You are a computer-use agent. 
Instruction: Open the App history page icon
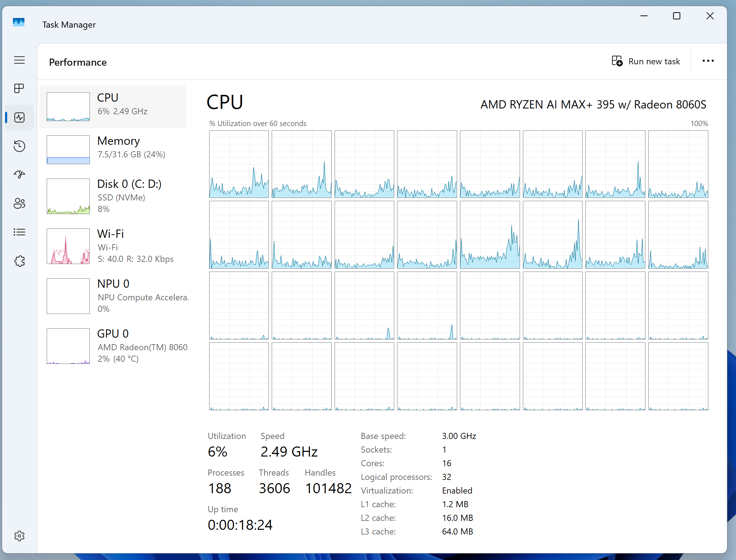19,146
